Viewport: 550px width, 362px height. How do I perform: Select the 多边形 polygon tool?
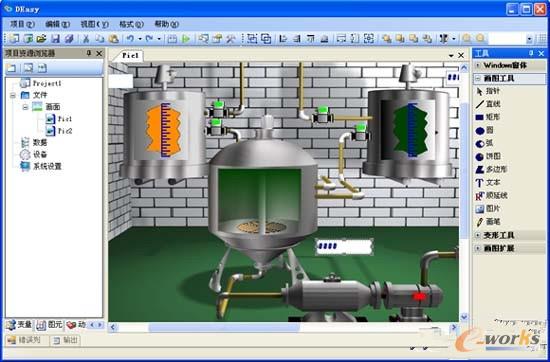point(491,169)
